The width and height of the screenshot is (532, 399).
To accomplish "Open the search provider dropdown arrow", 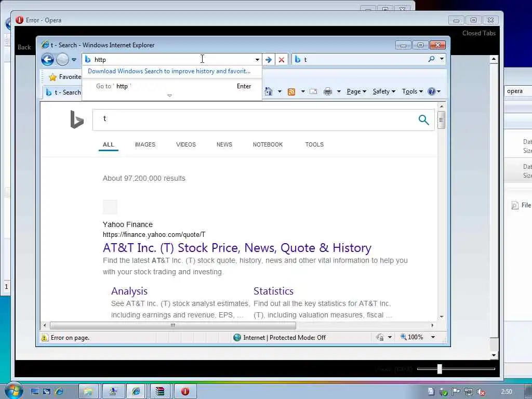I will pyautogui.click(x=442, y=59).
